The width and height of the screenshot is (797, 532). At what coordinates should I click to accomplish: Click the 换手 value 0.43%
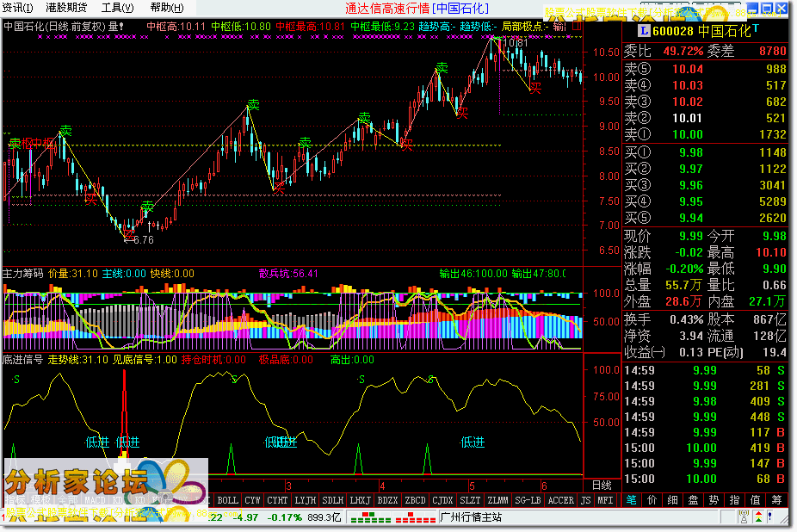[x=686, y=319]
